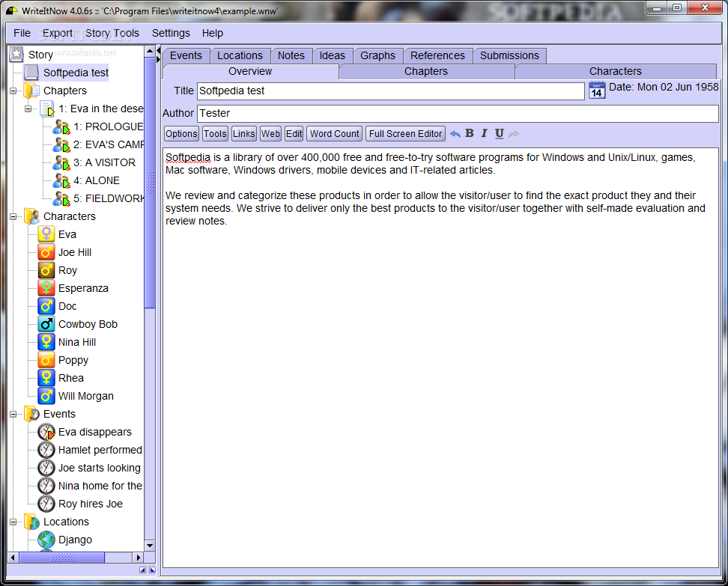Click Nina Hill's female icon
Screen dimensions: 728x586
[46, 342]
